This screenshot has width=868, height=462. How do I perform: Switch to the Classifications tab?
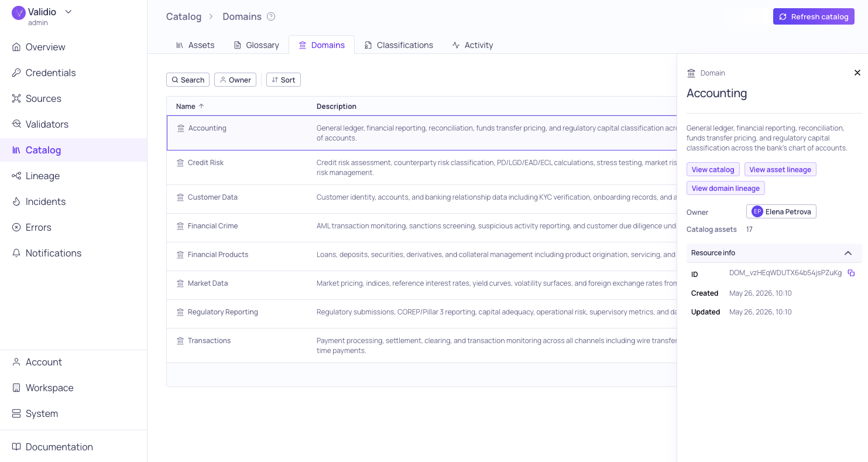[x=399, y=45]
